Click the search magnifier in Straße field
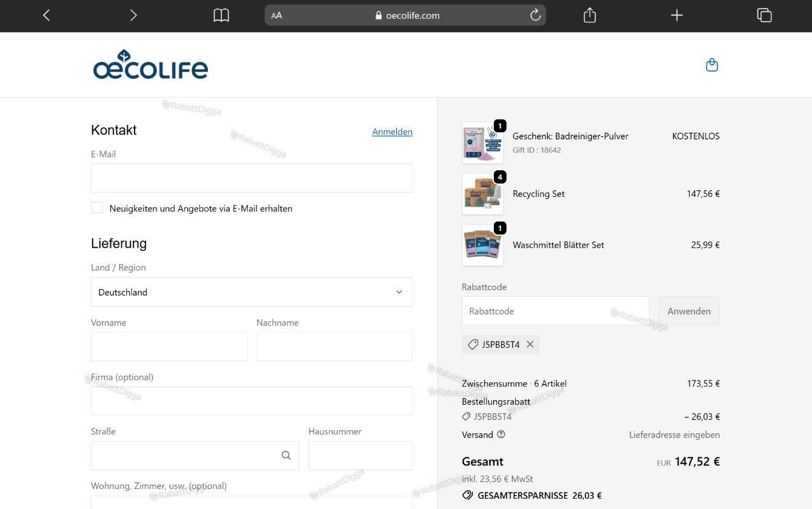Screen dimensions: 812x509 pyautogui.click(x=286, y=456)
